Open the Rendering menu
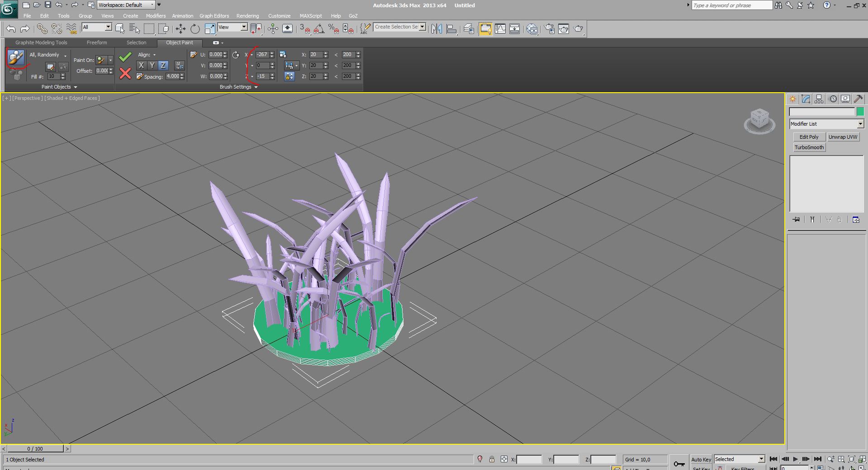The width and height of the screenshot is (868, 470). (247, 16)
